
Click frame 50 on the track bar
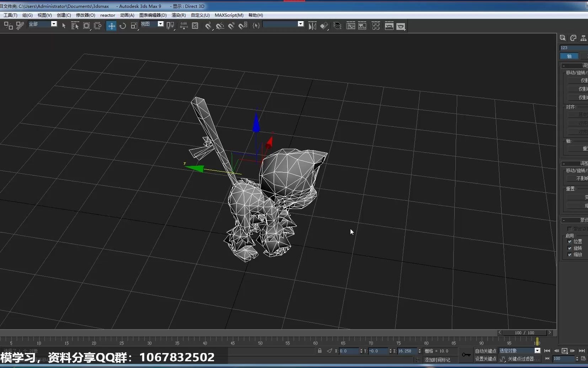pyautogui.click(x=260, y=342)
